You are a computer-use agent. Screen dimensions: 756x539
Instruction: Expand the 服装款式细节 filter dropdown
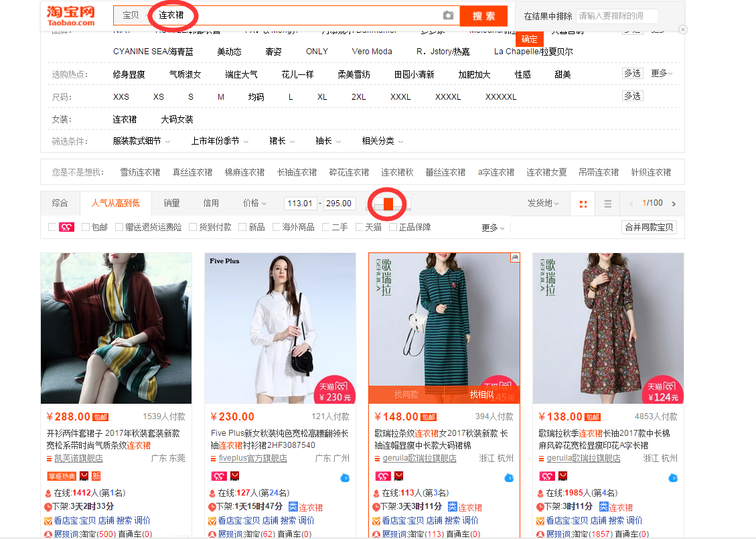tap(141, 141)
